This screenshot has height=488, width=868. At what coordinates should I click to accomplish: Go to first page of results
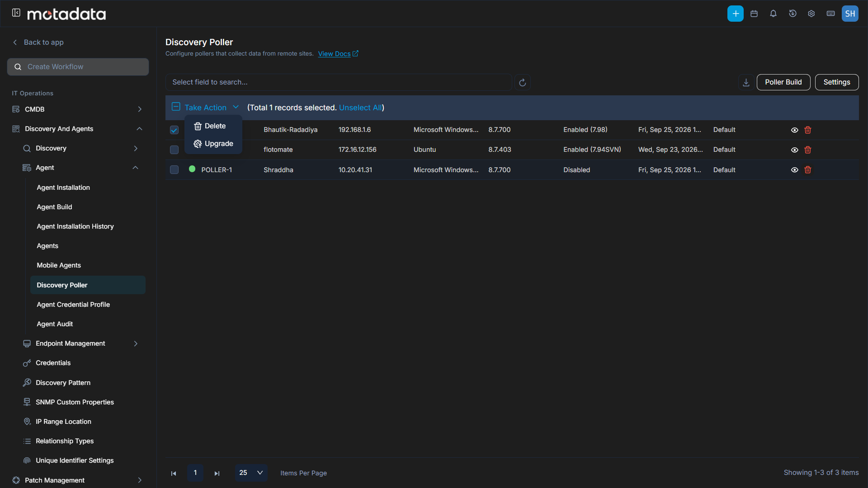[x=174, y=473]
